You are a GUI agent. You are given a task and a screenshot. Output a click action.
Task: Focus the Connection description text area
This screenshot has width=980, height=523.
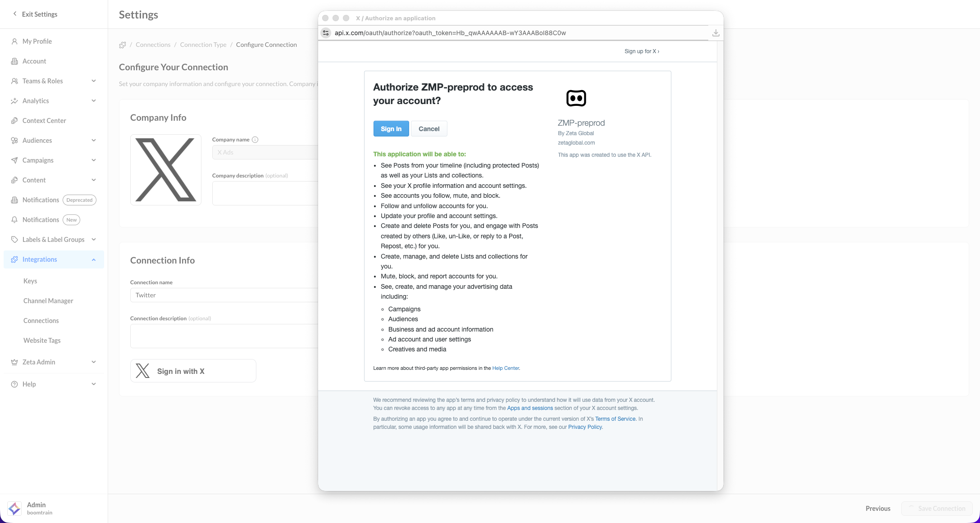click(x=224, y=336)
